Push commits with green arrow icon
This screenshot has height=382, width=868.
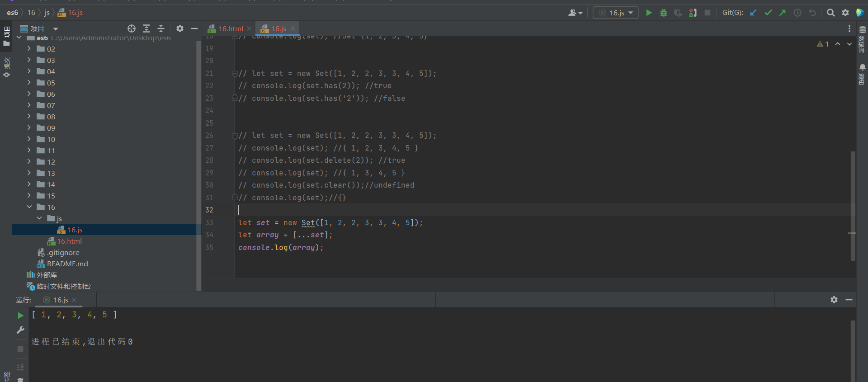click(x=783, y=13)
